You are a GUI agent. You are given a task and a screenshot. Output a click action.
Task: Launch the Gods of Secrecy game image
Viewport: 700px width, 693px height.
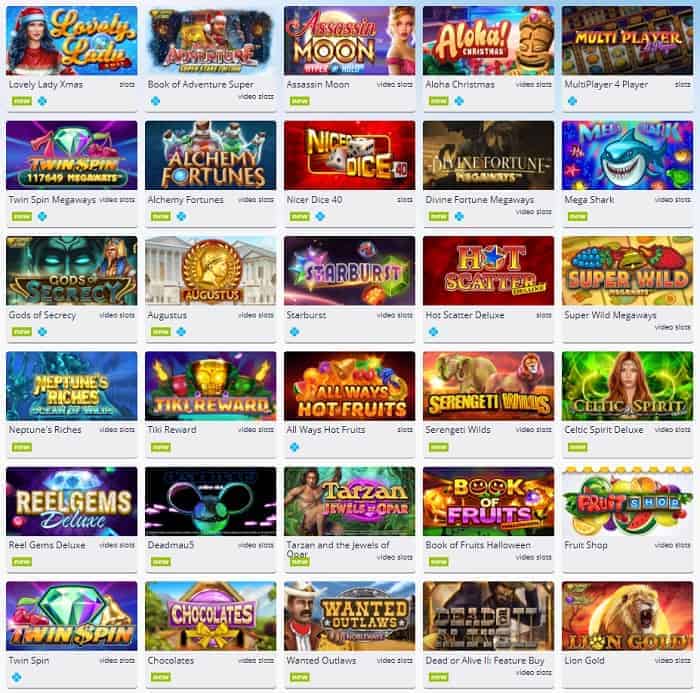point(71,271)
